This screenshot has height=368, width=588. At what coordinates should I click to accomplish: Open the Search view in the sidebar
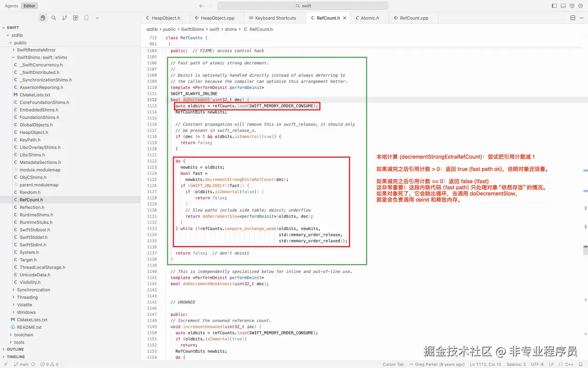click(54, 18)
